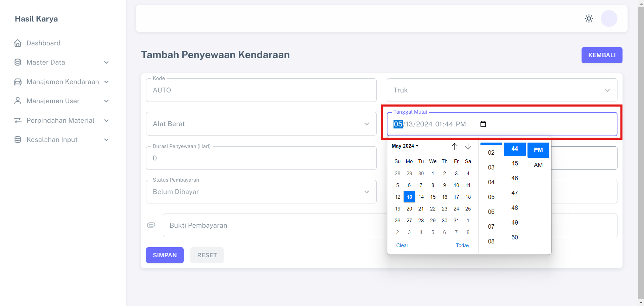Open the May 2024 month picker
Viewport: 644px width, 306px height.
[x=405, y=146]
